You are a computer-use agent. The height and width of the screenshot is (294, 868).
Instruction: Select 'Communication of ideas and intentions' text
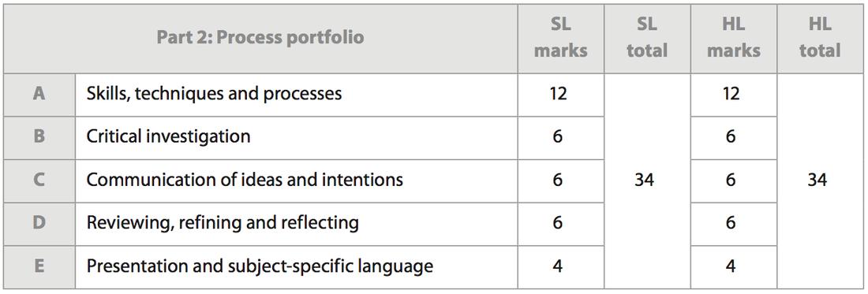245,180
